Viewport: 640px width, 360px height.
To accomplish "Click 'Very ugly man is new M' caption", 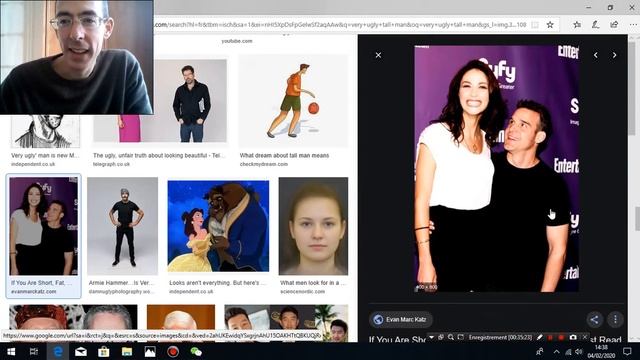I will [x=45, y=156].
